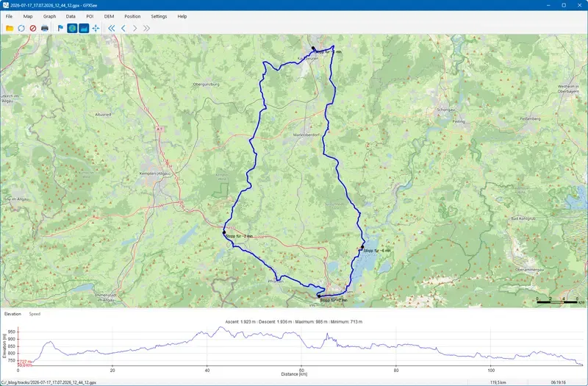This screenshot has height=386, width=588.
Task: Click the 'Kempten (Allgäu)' map label
Action: pos(154,174)
